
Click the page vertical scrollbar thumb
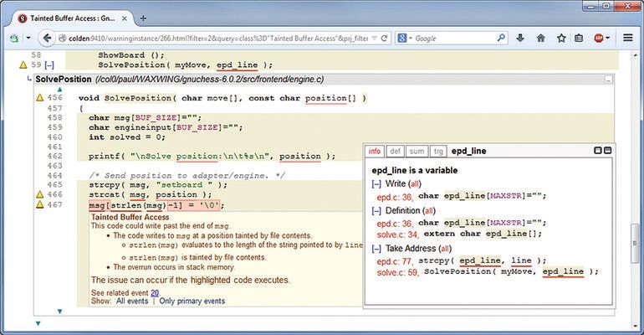pyautogui.click(x=635, y=243)
